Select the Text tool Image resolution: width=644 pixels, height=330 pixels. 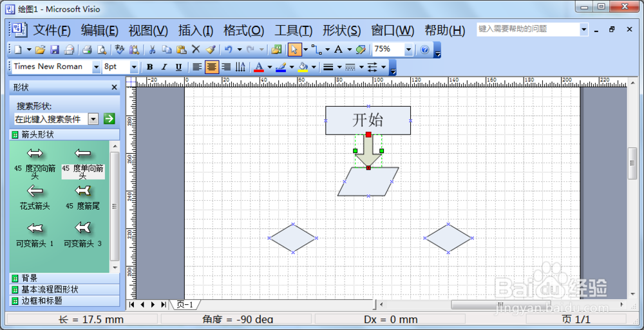click(x=338, y=50)
